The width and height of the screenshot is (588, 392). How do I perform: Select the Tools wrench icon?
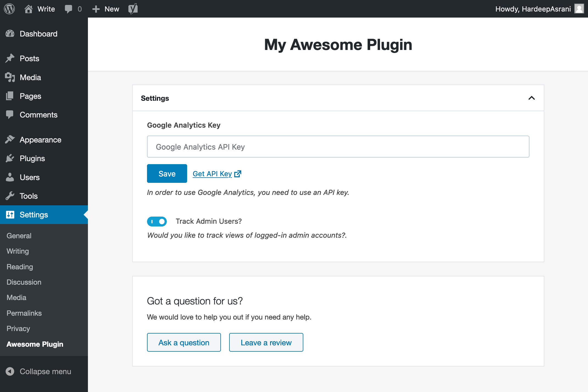[10, 196]
